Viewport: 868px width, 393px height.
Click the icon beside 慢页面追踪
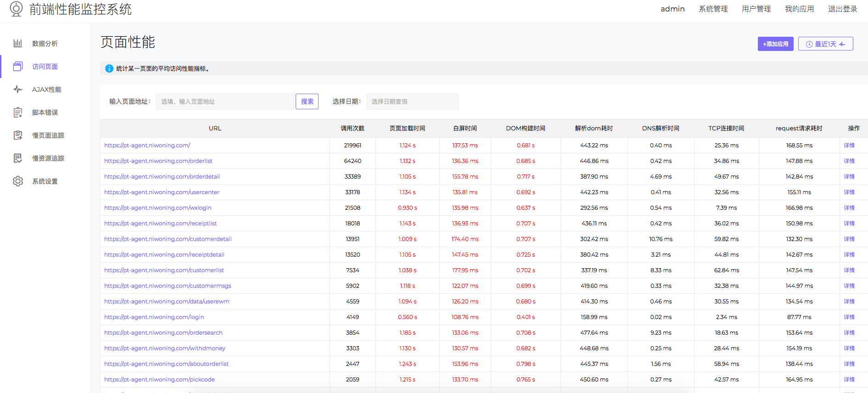(18, 135)
